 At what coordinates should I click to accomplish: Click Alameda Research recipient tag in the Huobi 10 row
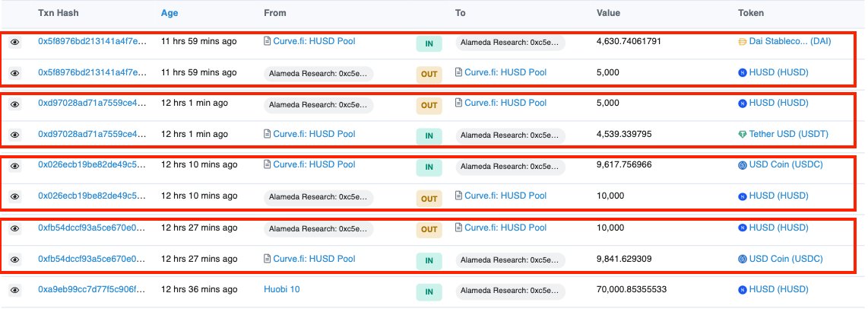coord(510,291)
